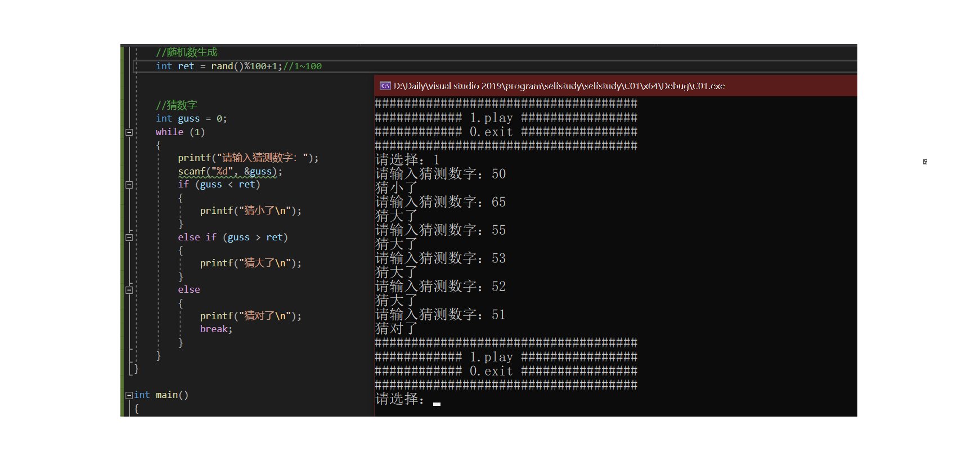Click the printf("请输入猜测数字: ") line
Screen dimensions: 980x456
248,158
